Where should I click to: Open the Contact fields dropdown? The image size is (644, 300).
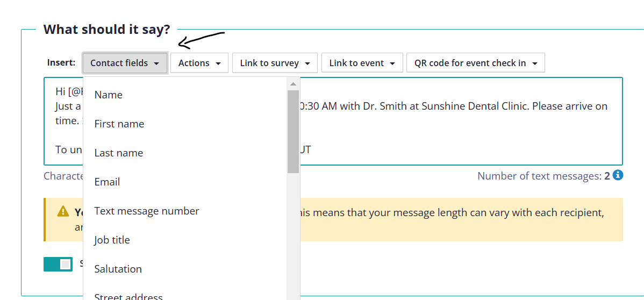pyautogui.click(x=125, y=63)
